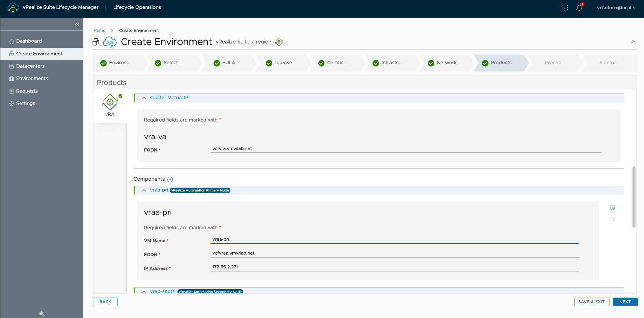Go to the Network wizard step
This screenshot has width=644, height=318.
point(447,63)
